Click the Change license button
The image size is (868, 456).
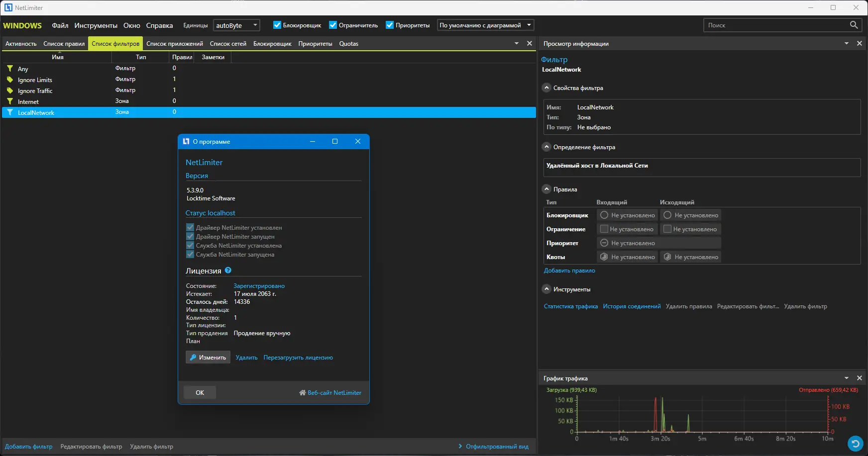[x=208, y=358]
